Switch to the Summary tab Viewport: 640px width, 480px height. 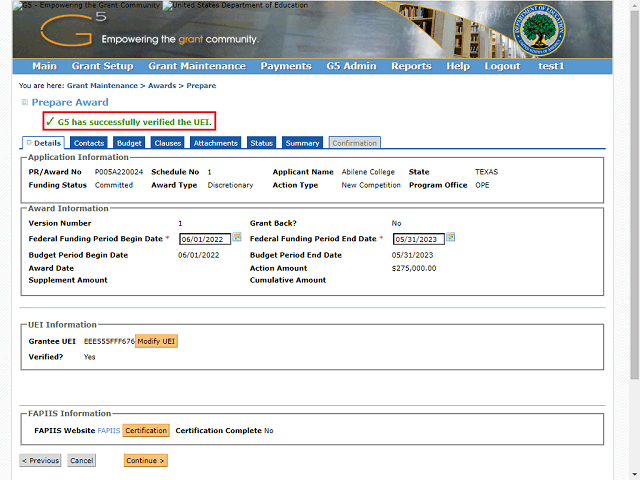[x=301, y=143]
